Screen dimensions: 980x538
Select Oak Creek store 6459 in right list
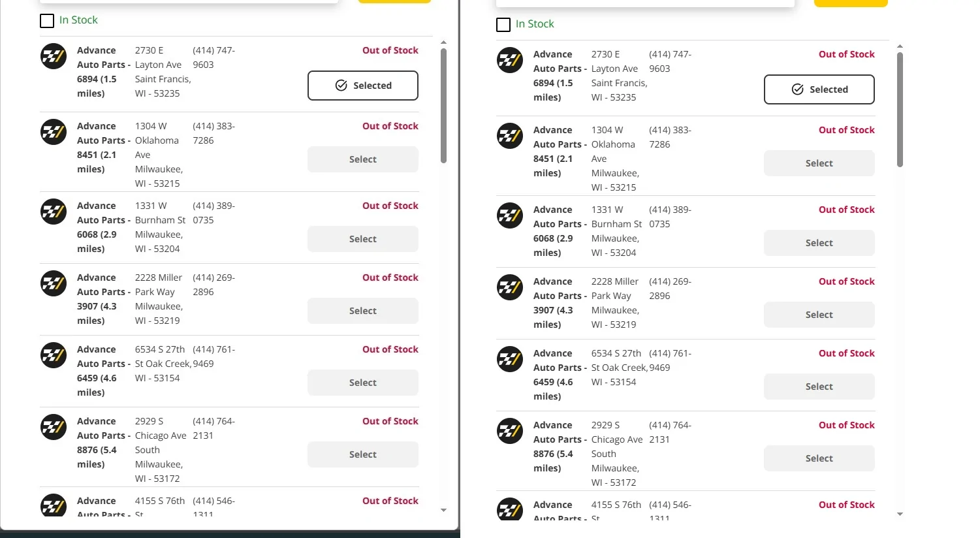coord(819,387)
